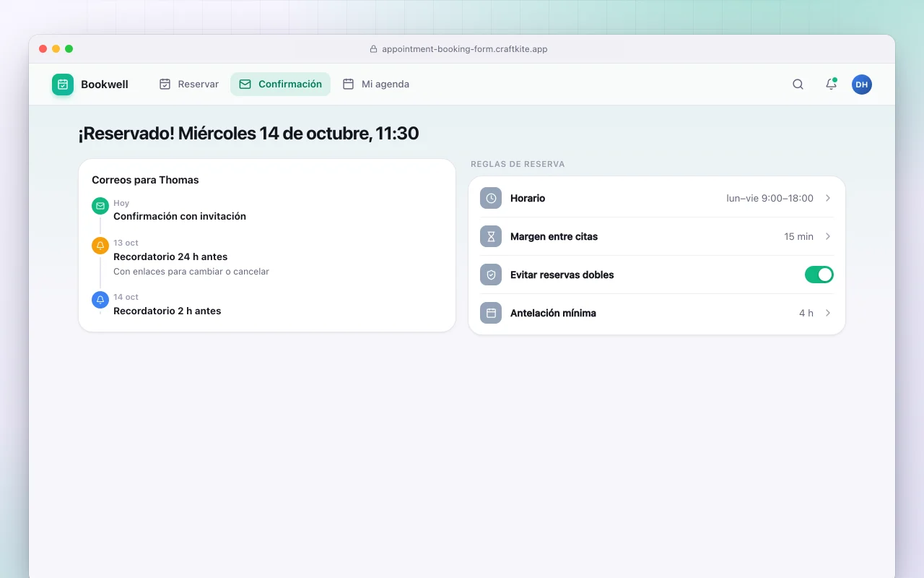This screenshot has height=578, width=924.
Task: Disable the Evitar reservas dobles switch
Action: (819, 275)
